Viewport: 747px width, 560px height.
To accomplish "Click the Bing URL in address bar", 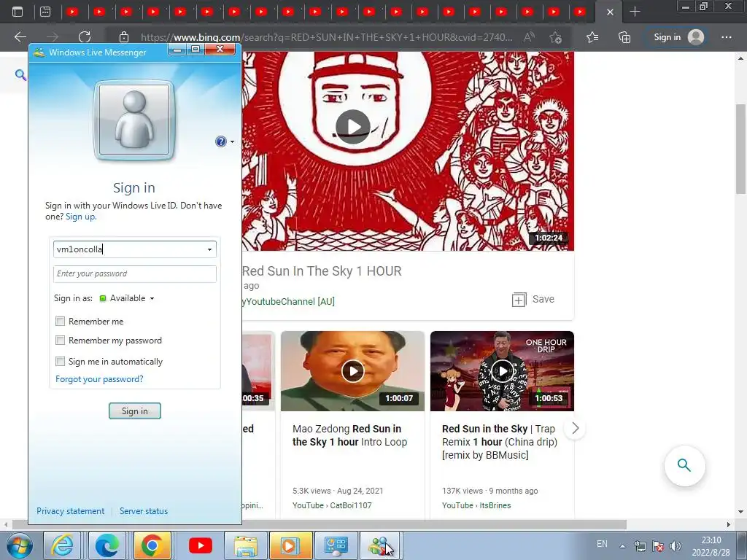I will (x=327, y=37).
